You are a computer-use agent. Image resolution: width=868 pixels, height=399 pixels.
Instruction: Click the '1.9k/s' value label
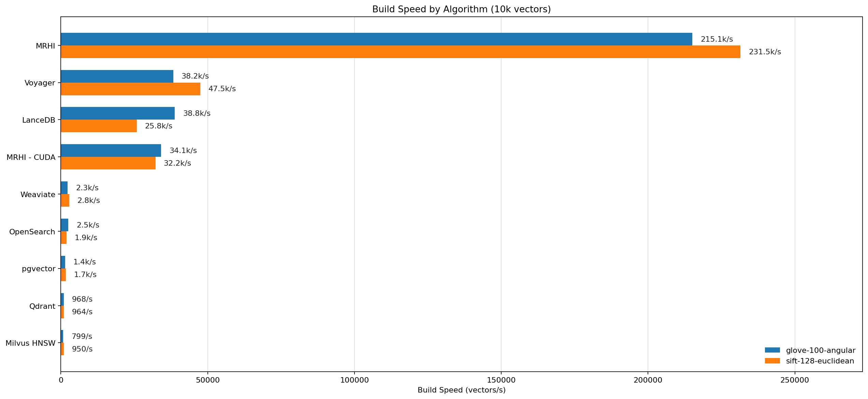(x=86, y=238)
